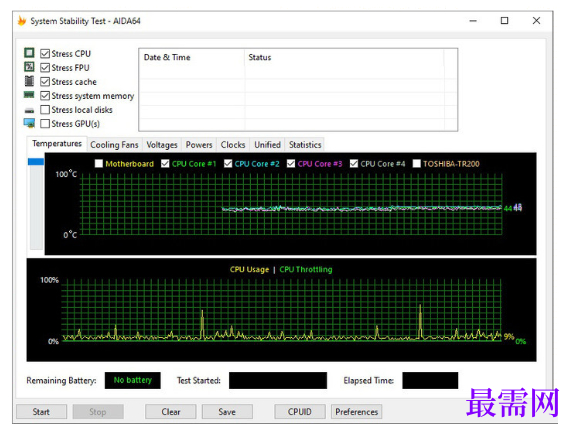578x434 pixels.
Task: Start the stability test
Action: click(x=41, y=412)
